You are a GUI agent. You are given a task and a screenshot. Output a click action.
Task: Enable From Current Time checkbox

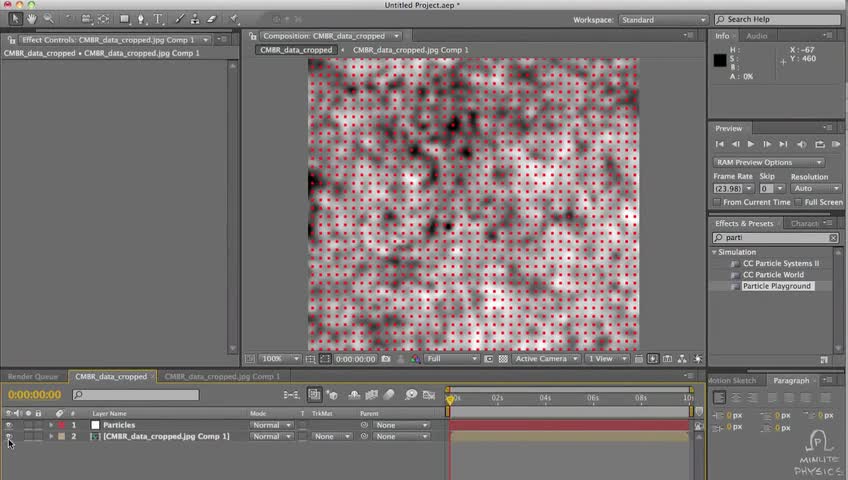pos(717,202)
